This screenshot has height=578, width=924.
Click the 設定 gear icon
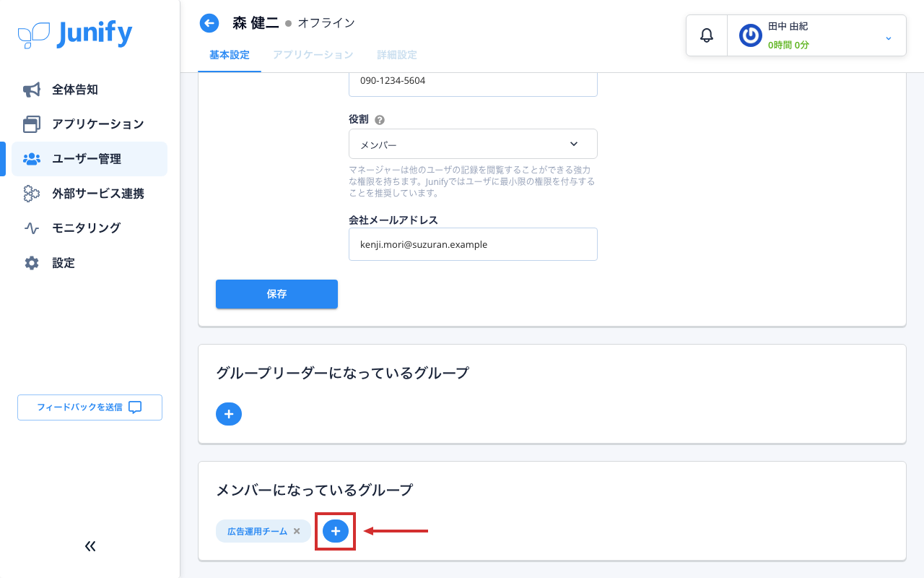(x=32, y=263)
